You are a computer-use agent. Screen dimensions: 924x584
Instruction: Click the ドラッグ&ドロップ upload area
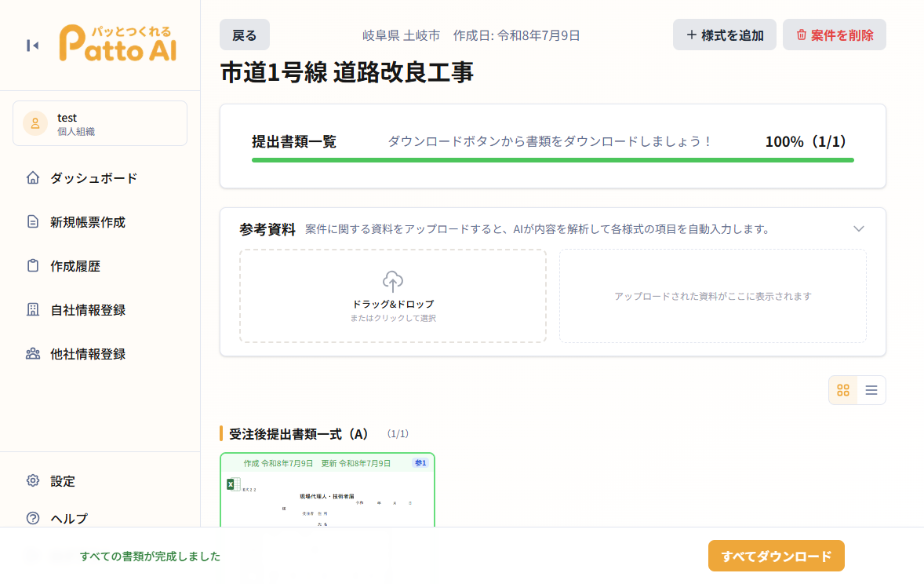tap(393, 296)
